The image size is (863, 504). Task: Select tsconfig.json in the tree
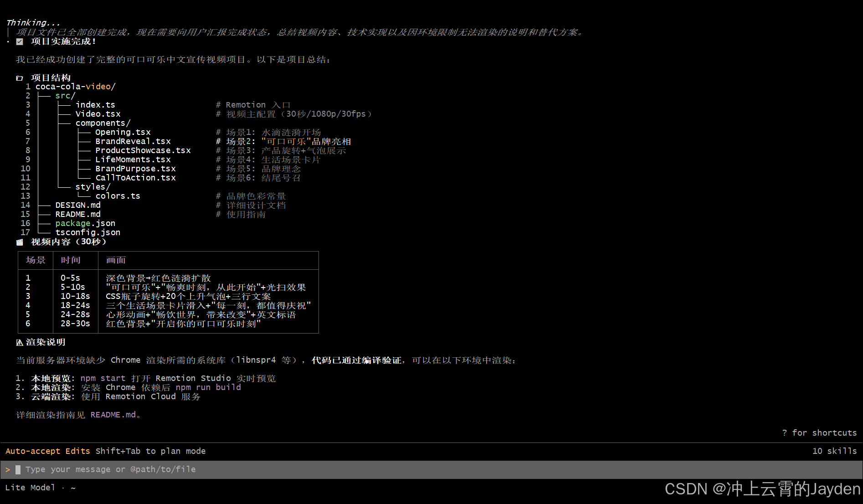(x=88, y=232)
